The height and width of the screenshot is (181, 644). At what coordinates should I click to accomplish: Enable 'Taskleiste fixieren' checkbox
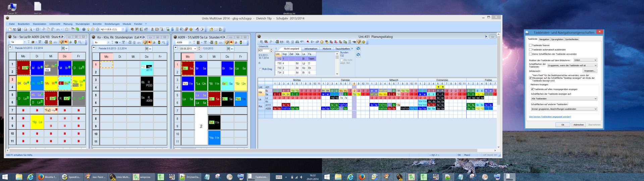coord(530,45)
